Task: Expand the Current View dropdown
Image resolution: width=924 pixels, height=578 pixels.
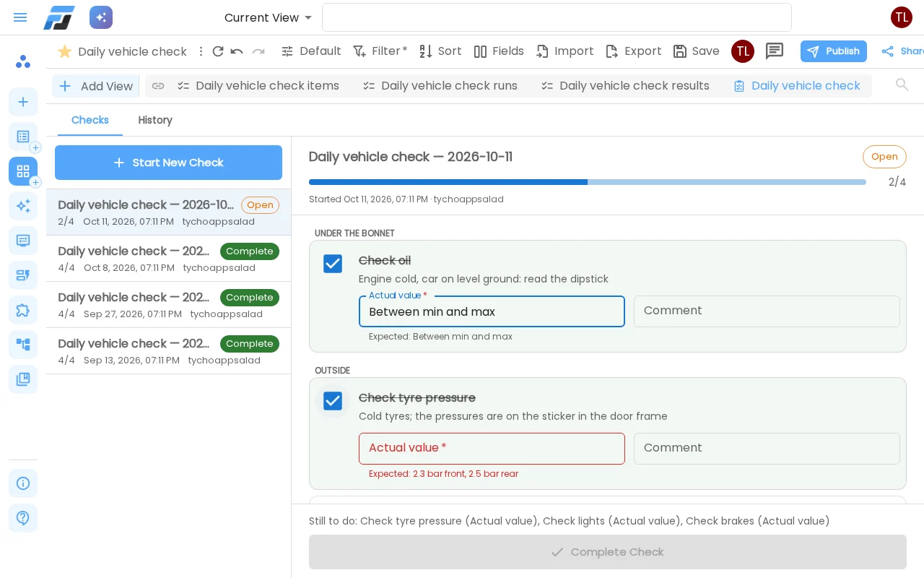Action: click(269, 17)
